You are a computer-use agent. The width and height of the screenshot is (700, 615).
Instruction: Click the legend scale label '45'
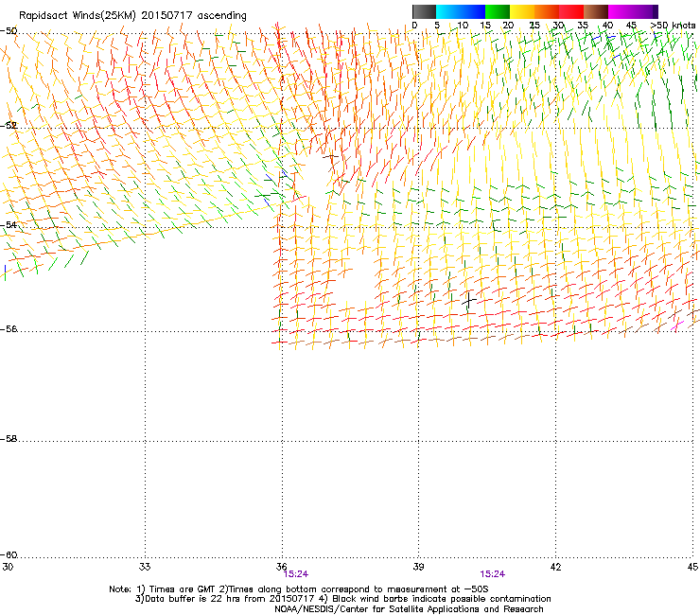pos(631,26)
